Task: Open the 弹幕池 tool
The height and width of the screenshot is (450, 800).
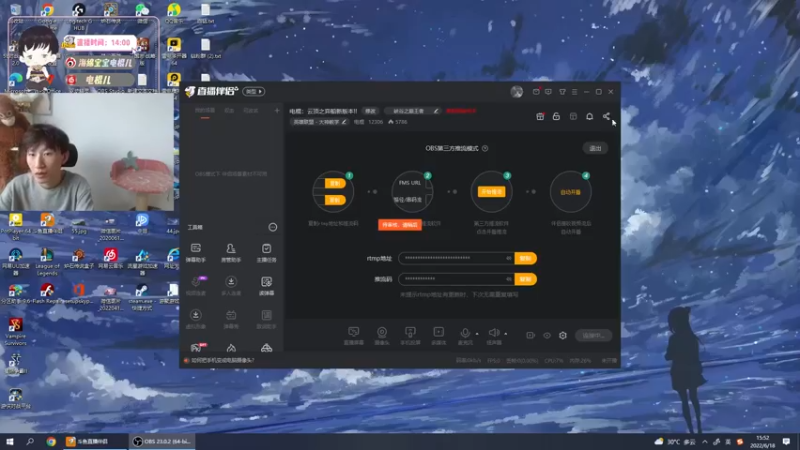Action: [231, 319]
